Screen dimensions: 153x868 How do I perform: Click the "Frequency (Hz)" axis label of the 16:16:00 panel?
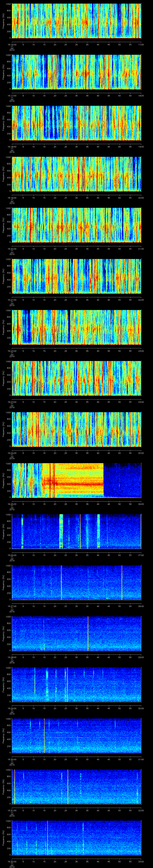pyautogui.click(x=3, y=21)
